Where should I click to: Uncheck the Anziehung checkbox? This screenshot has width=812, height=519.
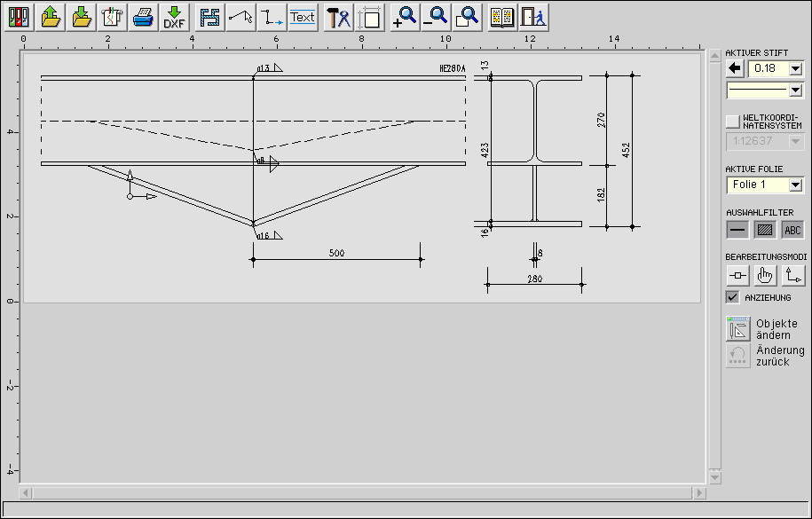(732, 297)
